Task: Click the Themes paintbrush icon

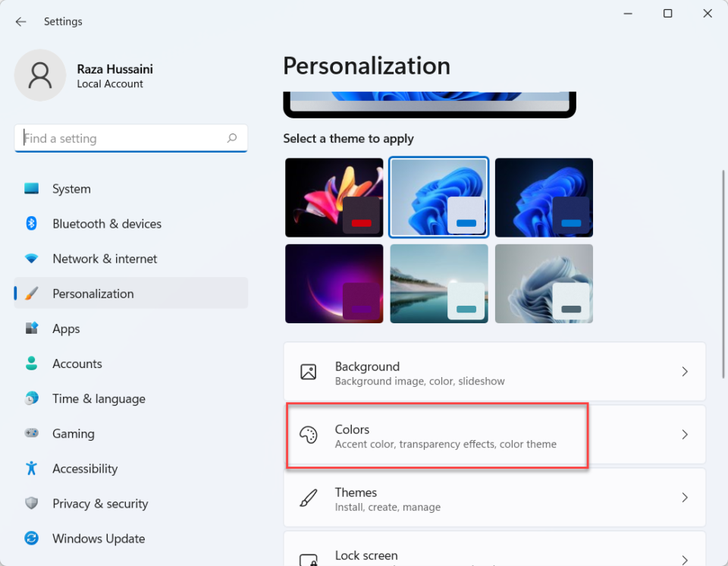Action: point(308,498)
